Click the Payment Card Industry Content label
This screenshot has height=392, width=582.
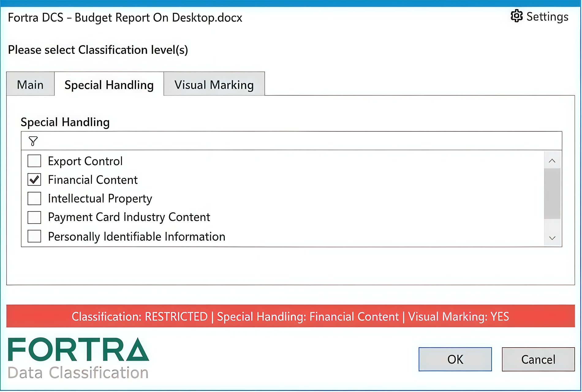tap(129, 217)
